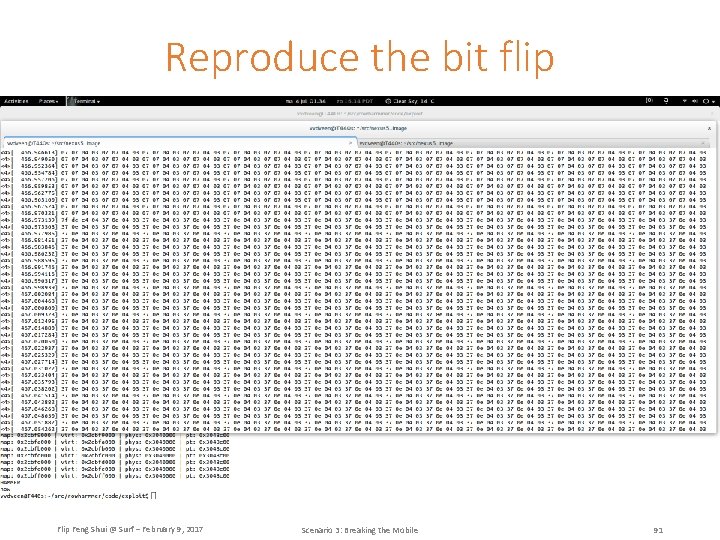Open the Activities overview

(16, 101)
